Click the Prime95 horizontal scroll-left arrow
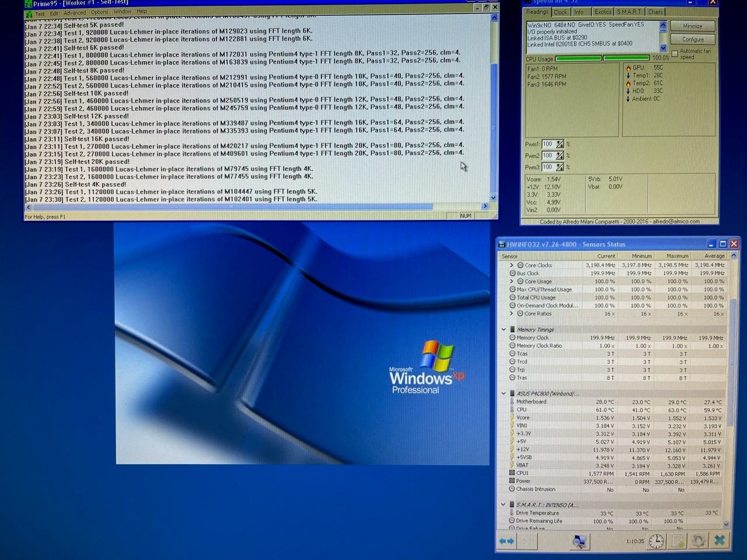 [x=27, y=207]
